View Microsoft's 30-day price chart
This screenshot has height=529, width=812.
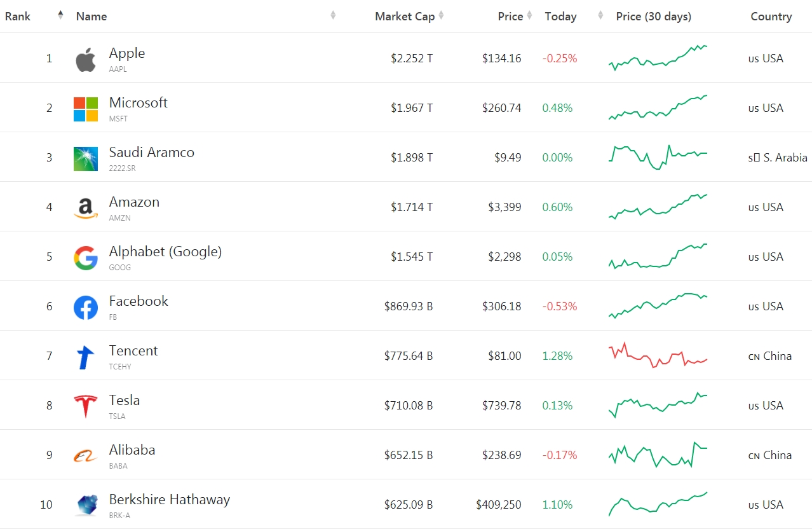tap(658, 107)
